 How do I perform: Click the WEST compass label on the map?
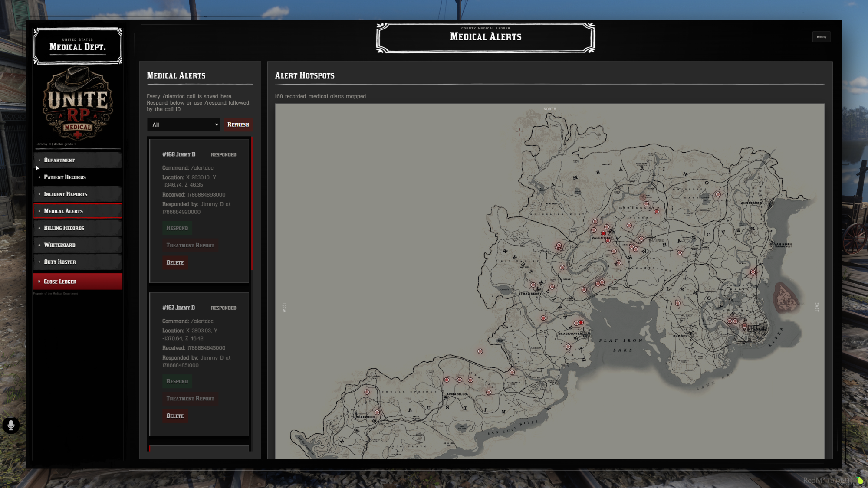click(x=284, y=307)
